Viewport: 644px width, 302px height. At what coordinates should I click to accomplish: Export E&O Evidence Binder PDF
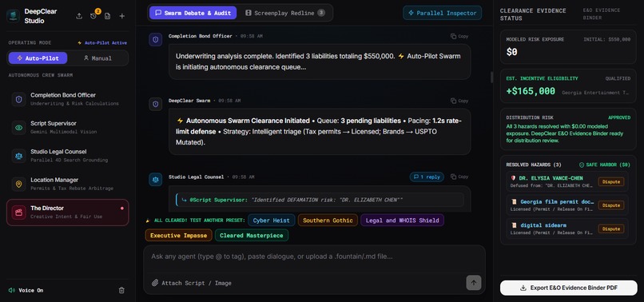(x=568, y=288)
